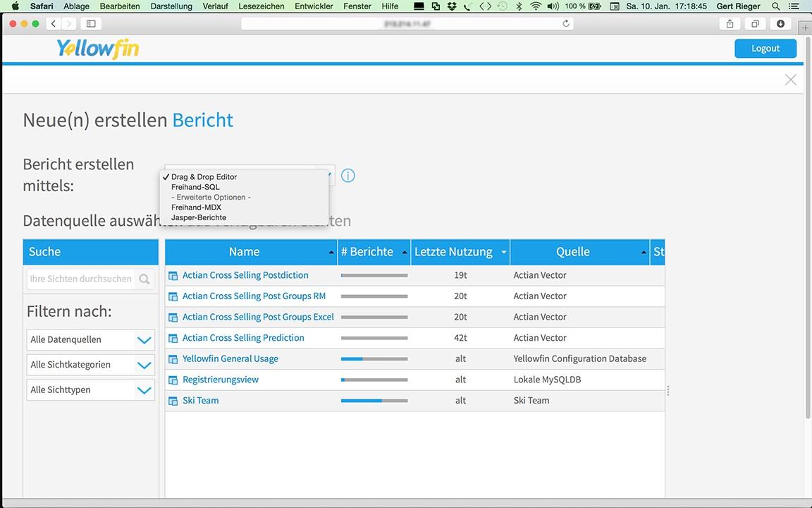This screenshot has width=812, height=508.
Task: Click the view icon for Post Groups Excel
Action: (x=173, y=317)
